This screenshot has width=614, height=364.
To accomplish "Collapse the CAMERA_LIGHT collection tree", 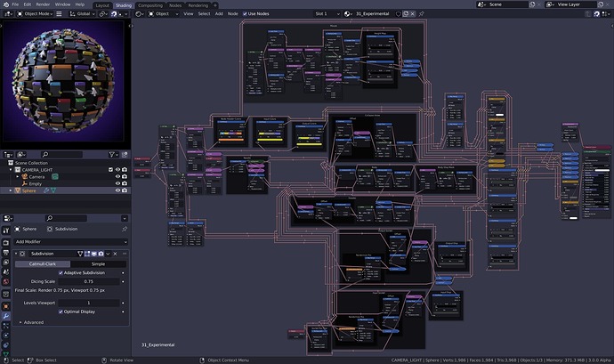I will [11, 170].
